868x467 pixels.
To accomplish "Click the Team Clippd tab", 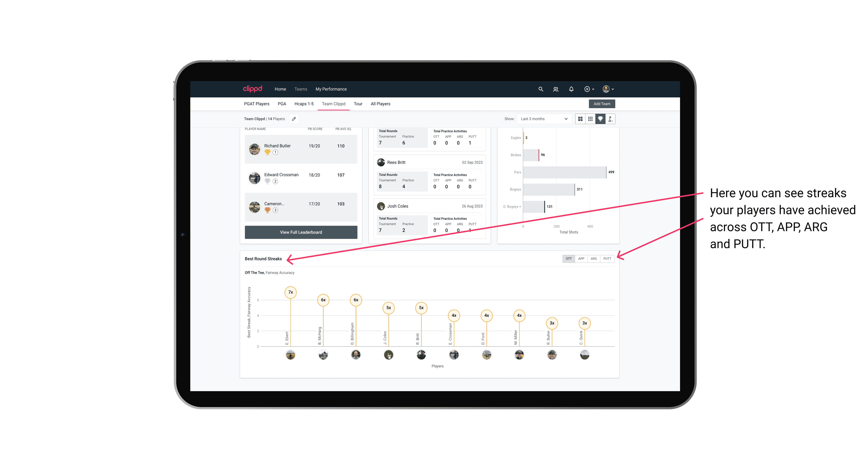I will point(334,104).
